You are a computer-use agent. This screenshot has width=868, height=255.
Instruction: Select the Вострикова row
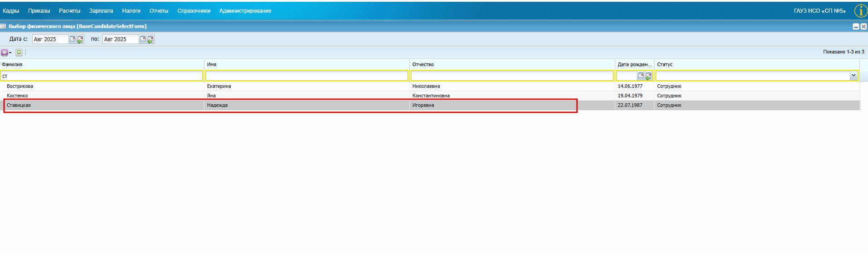tap(430, 86)
